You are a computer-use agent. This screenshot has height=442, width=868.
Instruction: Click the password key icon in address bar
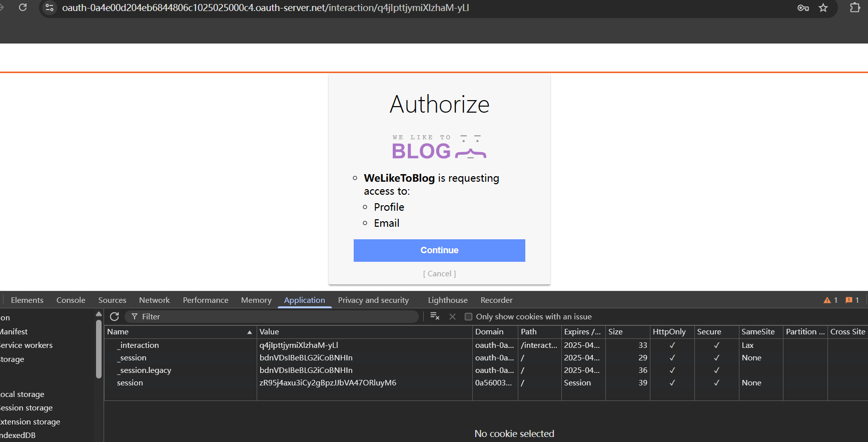(803, 8)
